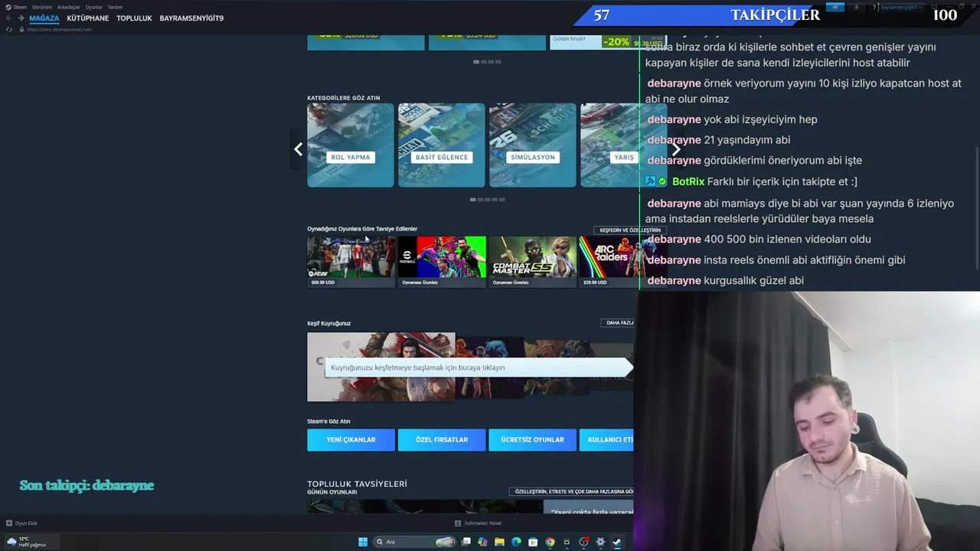This screenshot has height=551, width=980.
Task: Open the Arkadaşlar menu
Action: (69, 7)
